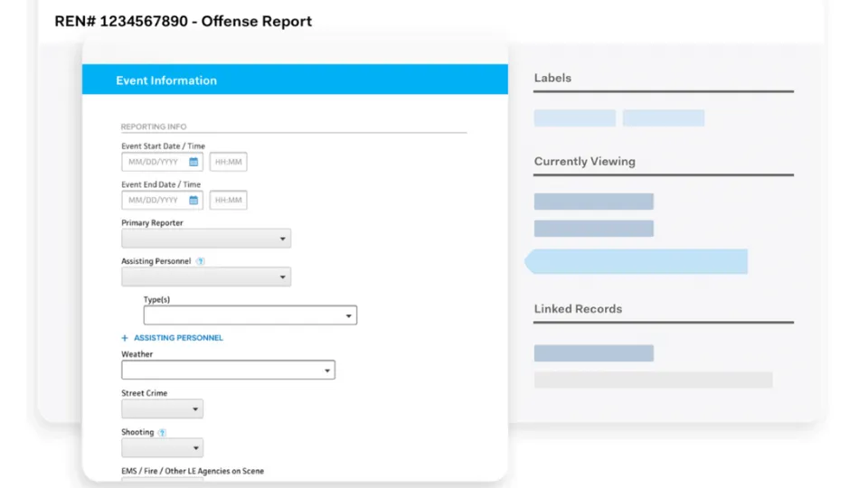Click the plus icon before ASSISTING PERSONNEL
868x488 pixels.
125,337
